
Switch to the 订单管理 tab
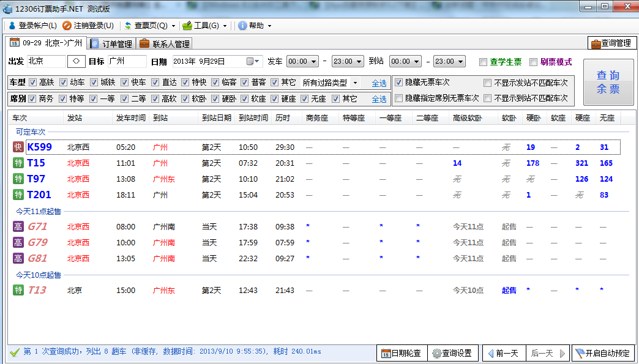click(111, 44)
